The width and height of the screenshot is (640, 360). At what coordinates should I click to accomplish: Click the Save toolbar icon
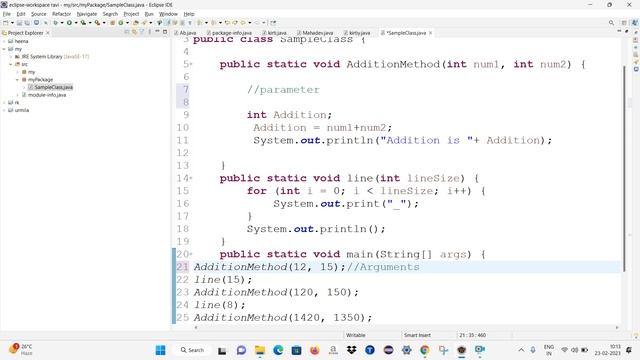click(x=19, y=23)
